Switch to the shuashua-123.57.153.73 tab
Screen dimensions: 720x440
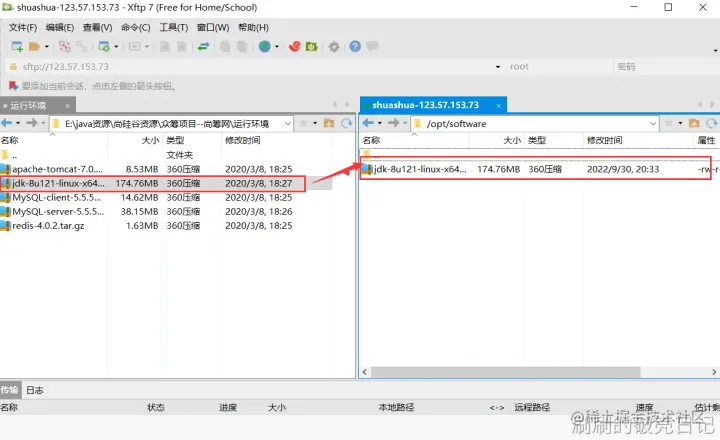pyautogui.click(x=426, y=105)
